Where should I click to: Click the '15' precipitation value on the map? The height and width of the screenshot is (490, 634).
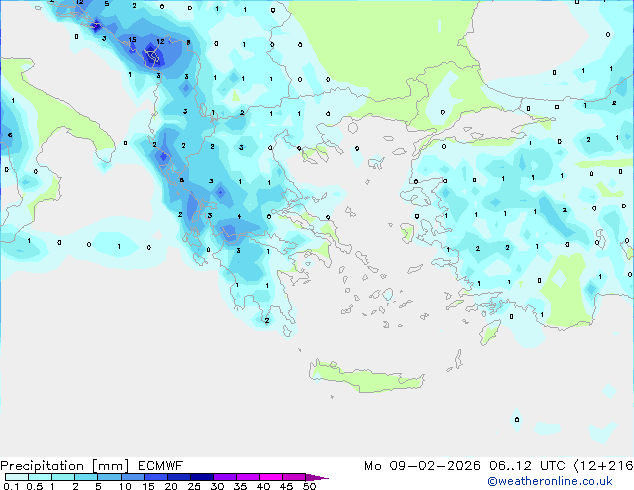(132, 40)
